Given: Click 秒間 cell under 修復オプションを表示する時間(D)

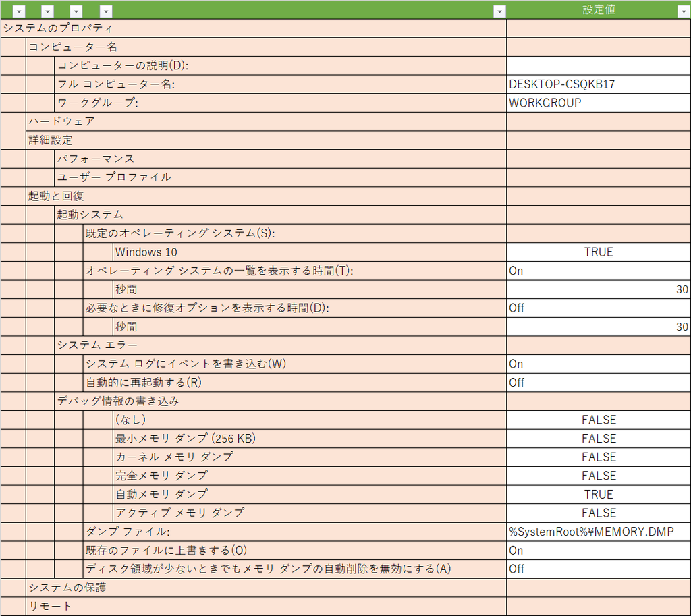Looking at the screenshot, I should click(309, 327).
